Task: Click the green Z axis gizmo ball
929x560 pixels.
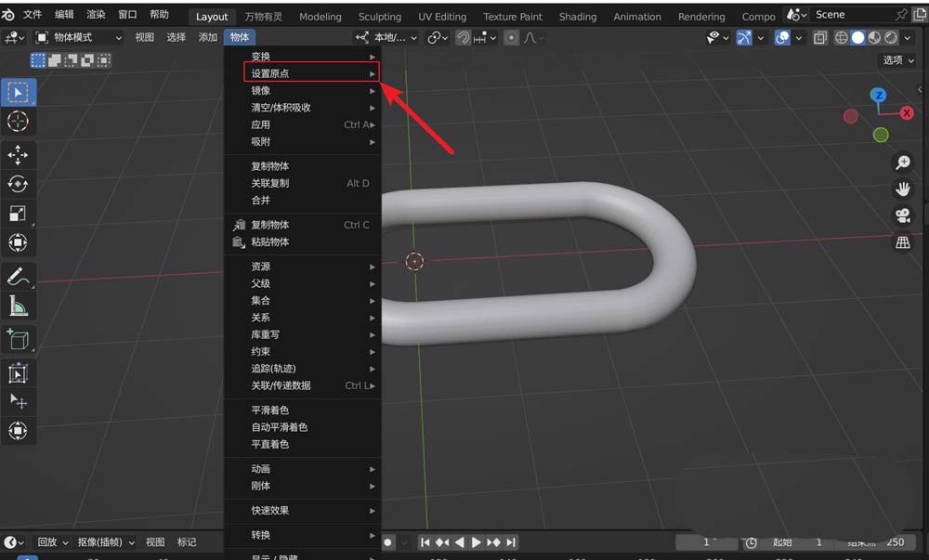Action: 880,135
